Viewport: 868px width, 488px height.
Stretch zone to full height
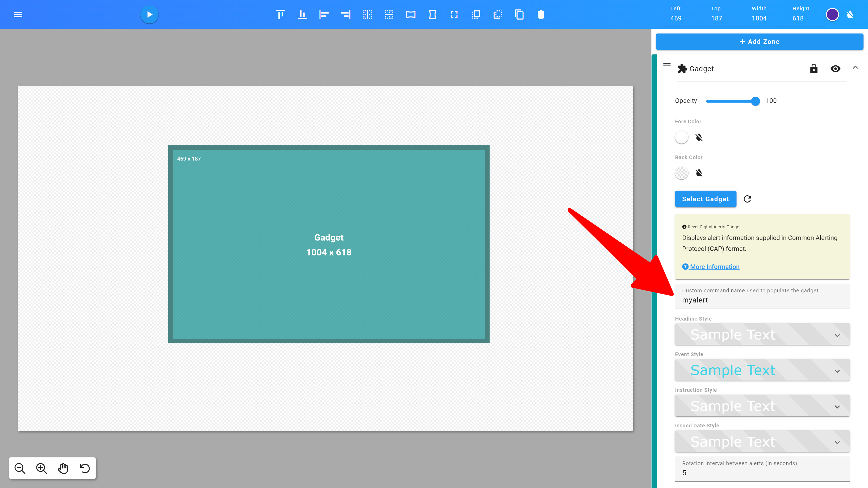coord(432,14)
